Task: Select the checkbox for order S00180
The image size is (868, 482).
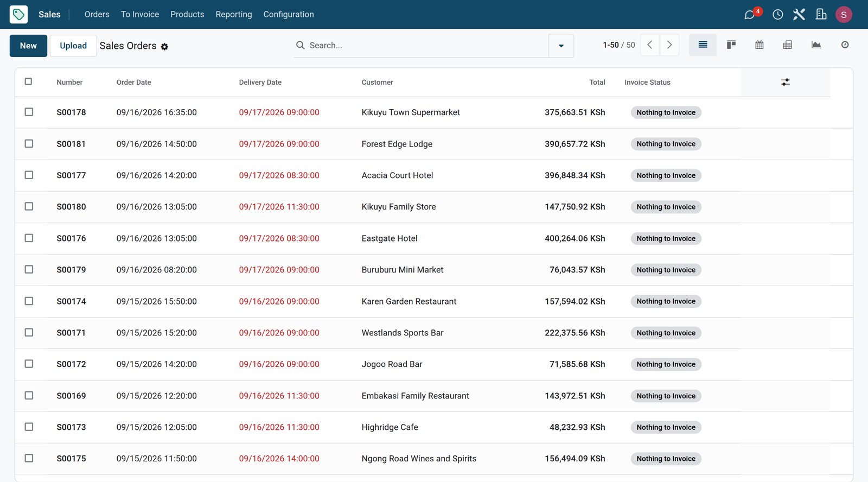Action: (x=29, y=206)
